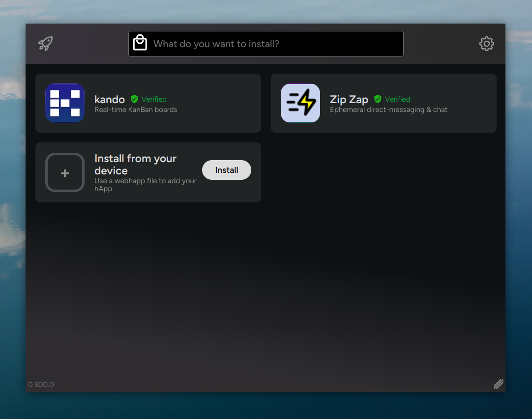Click "Ephemeral direct-messaging & chat" description
532x419 pixels.
pos(388,110)
